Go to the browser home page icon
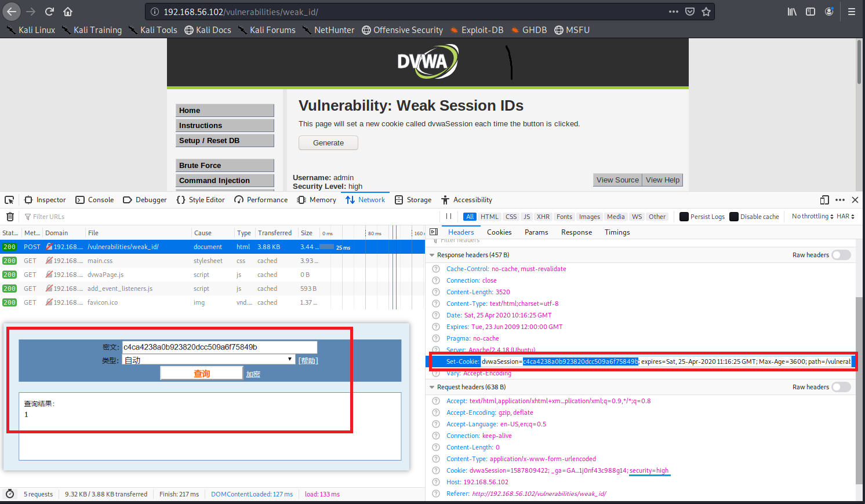Screen dimensions: 865x504 click(68, 12)
